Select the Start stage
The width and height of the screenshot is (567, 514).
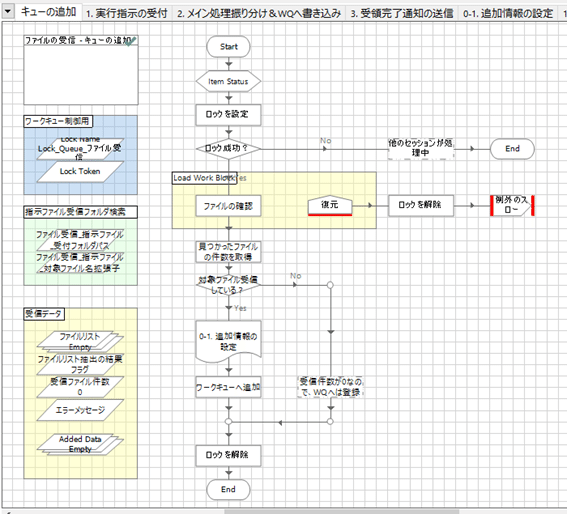pos(228,47)
